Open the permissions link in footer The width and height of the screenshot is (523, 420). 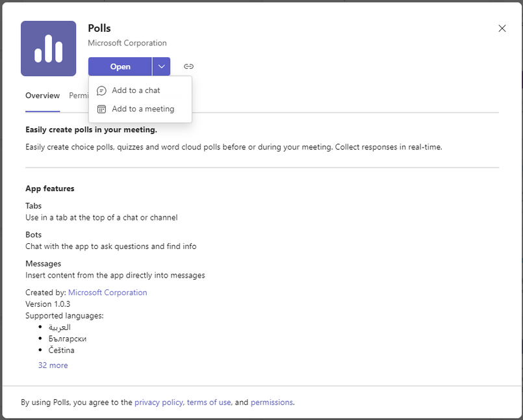[x=272, y=402]
